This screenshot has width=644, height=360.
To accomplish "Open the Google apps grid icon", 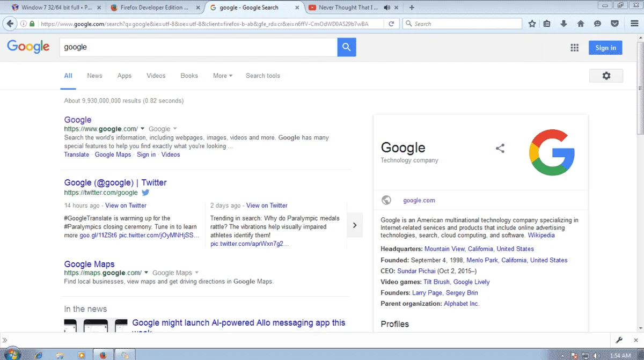I will click(574, 47).
